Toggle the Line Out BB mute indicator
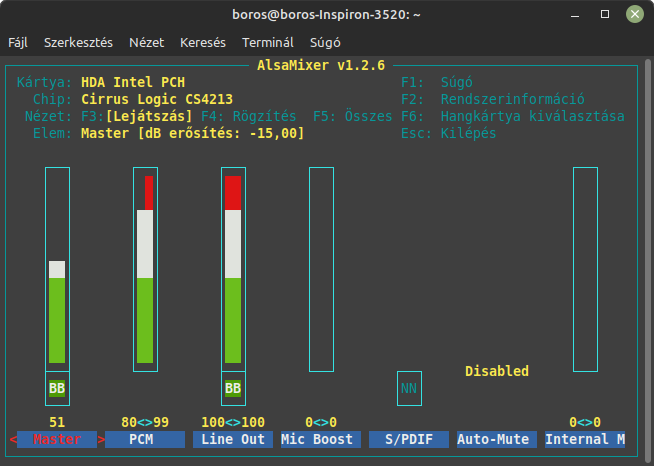The width and height of the screenshot is (654, 466). [x=233, y=388]
